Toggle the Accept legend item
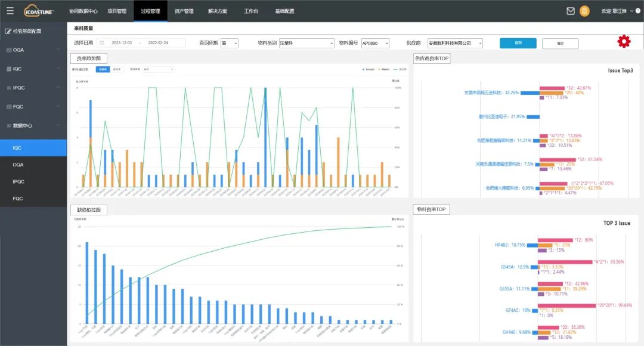Viewport: 644px width, 346px height. tap(369, 69)
